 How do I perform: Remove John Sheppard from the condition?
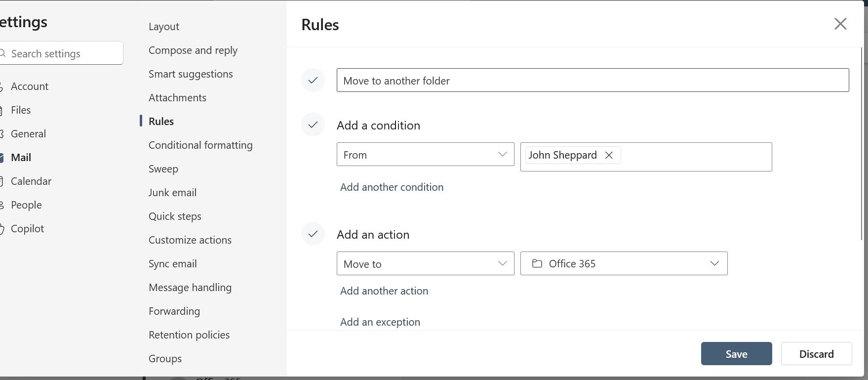point(609,155)
